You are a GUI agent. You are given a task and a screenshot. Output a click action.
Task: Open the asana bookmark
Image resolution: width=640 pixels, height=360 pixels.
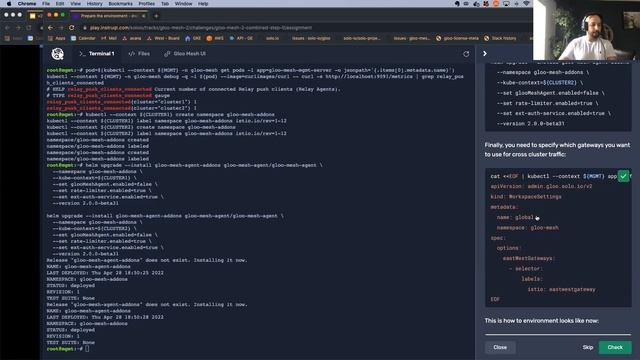(x=131, y=38)
